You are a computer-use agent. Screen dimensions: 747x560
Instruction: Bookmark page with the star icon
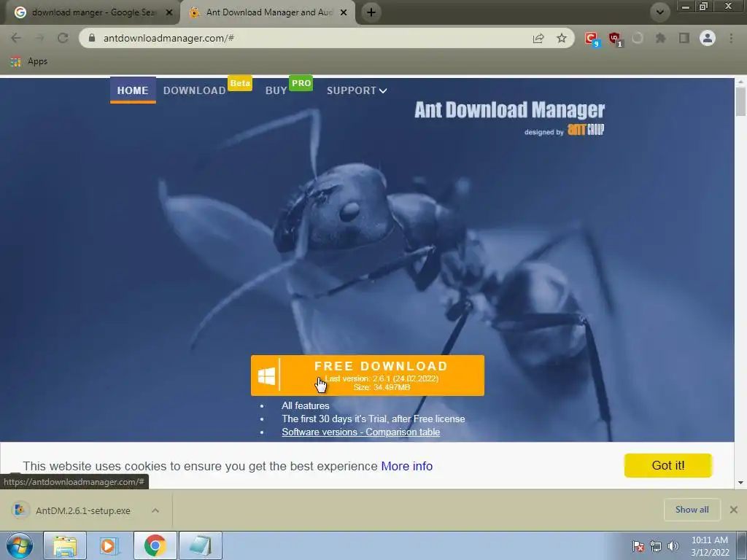(x=562, y=38)
